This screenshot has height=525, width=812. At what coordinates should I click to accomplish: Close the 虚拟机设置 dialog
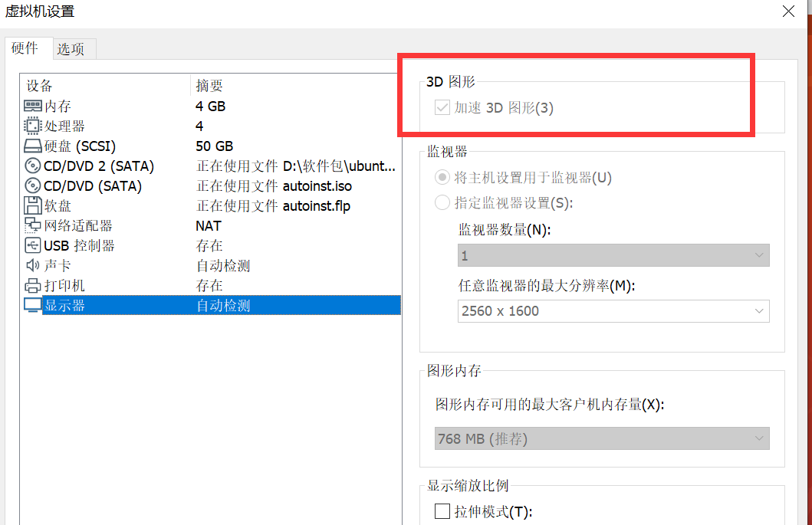click(788, 11)
